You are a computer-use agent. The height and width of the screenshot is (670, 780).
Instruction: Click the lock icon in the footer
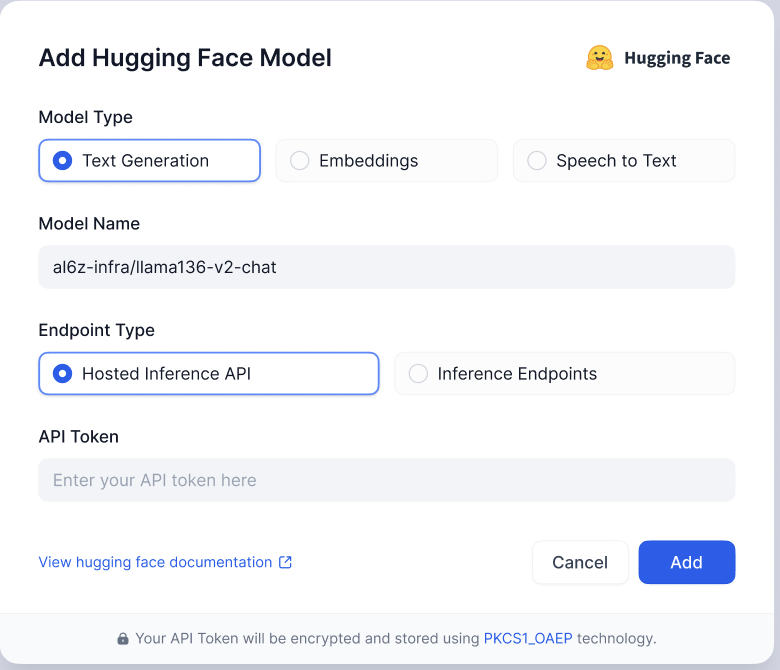coord(123,638)
